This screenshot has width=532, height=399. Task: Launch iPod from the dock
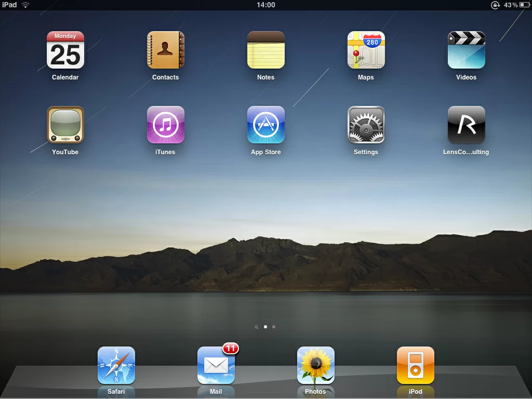pos(416,365)
